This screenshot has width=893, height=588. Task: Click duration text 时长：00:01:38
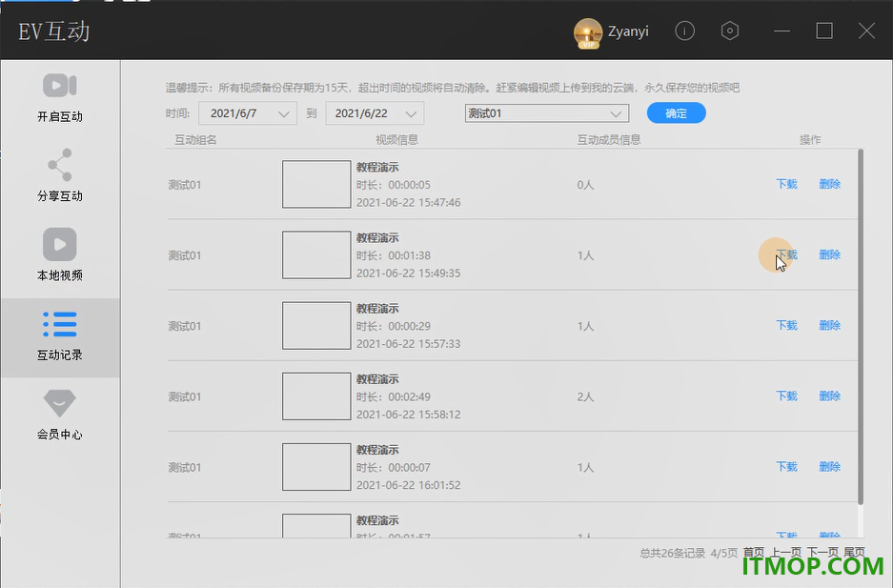click(x=394, y=255)
